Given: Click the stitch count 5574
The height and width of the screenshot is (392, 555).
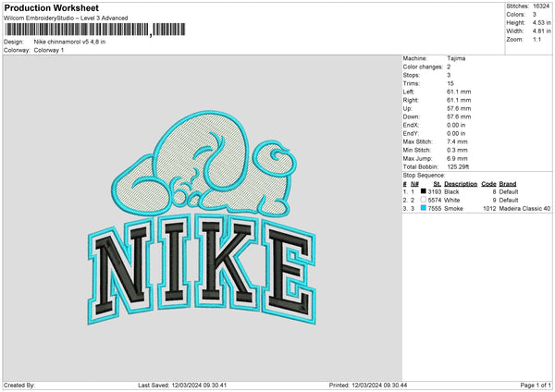Looking at the screenshot, I should pos(435,201).
